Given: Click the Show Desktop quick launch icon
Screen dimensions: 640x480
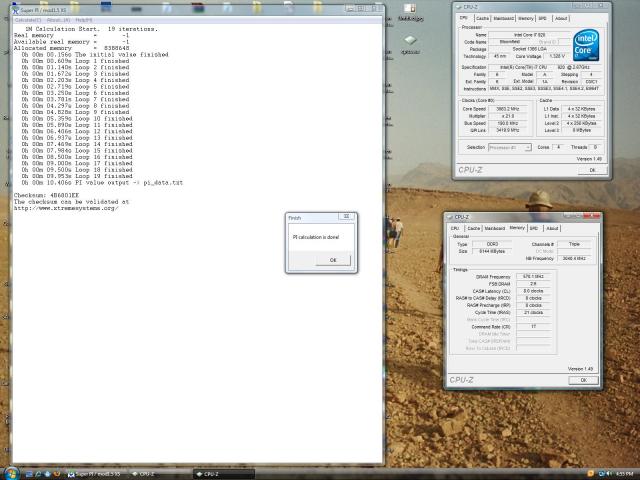Looking at the screenshot, I should (x=29, y=474).
